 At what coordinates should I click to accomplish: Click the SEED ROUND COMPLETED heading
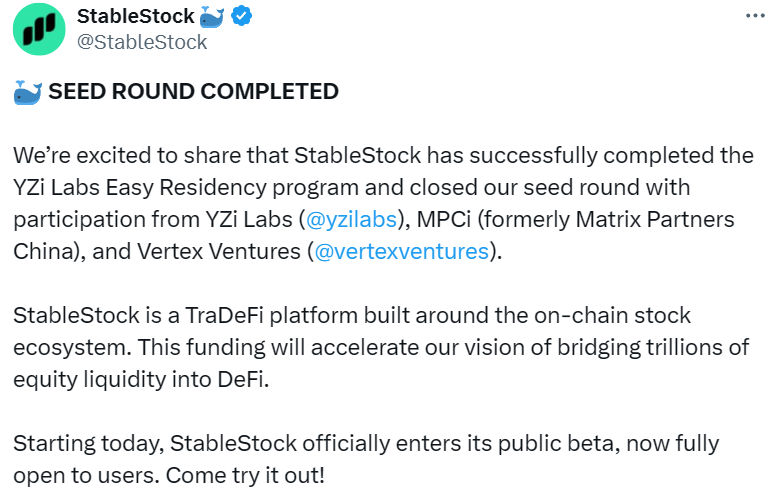point(193,92)
